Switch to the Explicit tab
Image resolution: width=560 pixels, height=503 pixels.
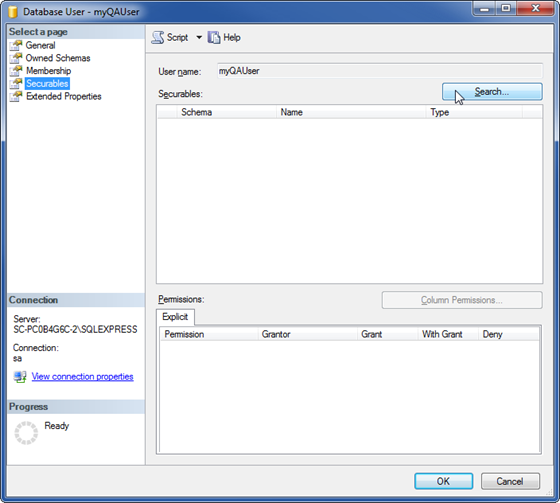tap(175, 317)
